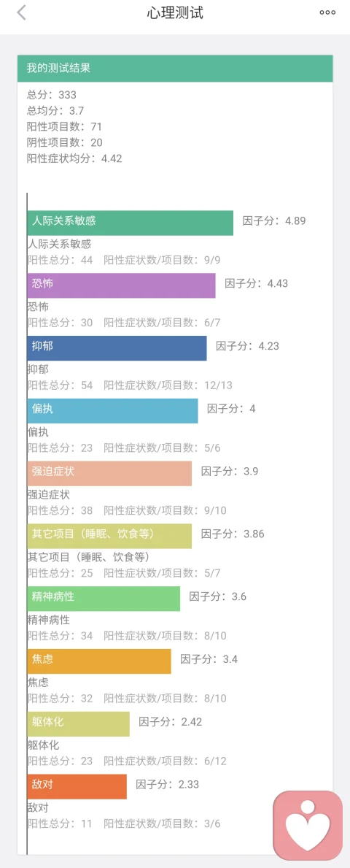Tap the 其它项目（睡眠、饮食等）bar
This screenshot has height=868, width=350.
109,535
